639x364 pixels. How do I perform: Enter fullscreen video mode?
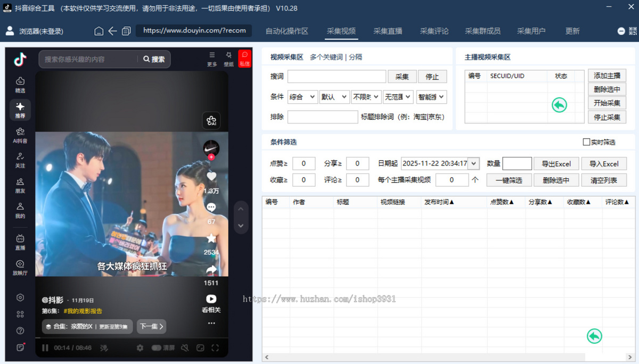point(215,348)
